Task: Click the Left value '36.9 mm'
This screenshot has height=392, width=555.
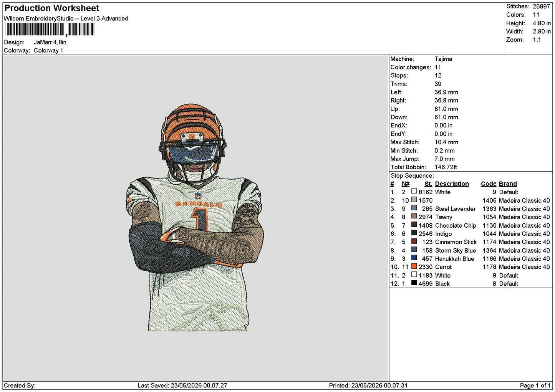Action: (x=446, y=92)
